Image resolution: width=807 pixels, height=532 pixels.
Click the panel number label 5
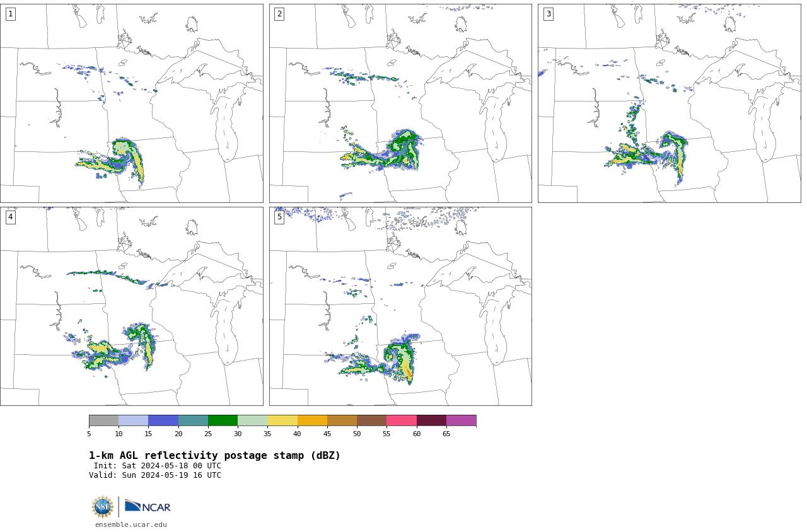click(x=279, y=217)
